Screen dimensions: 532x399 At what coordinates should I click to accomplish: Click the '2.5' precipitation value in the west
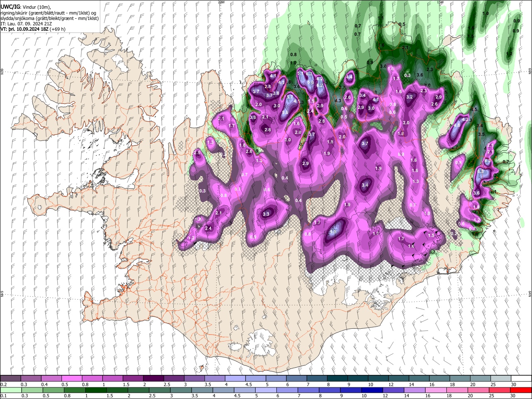197,153
